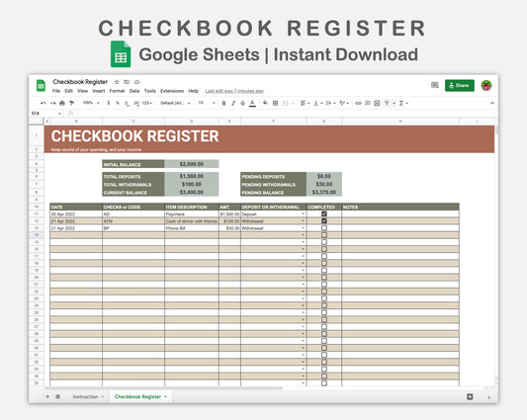Open the Extensions menu

[172, 91]
